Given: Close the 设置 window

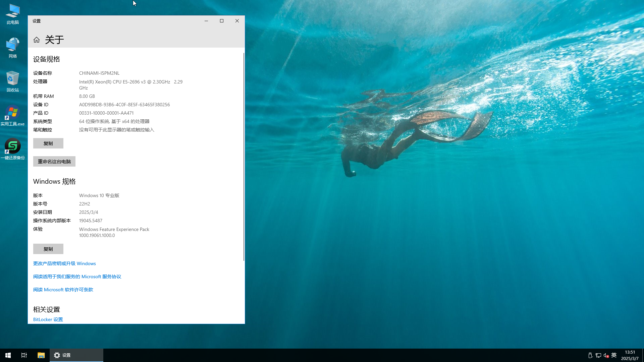Looking at the screenshot, I should pos(237,21).
